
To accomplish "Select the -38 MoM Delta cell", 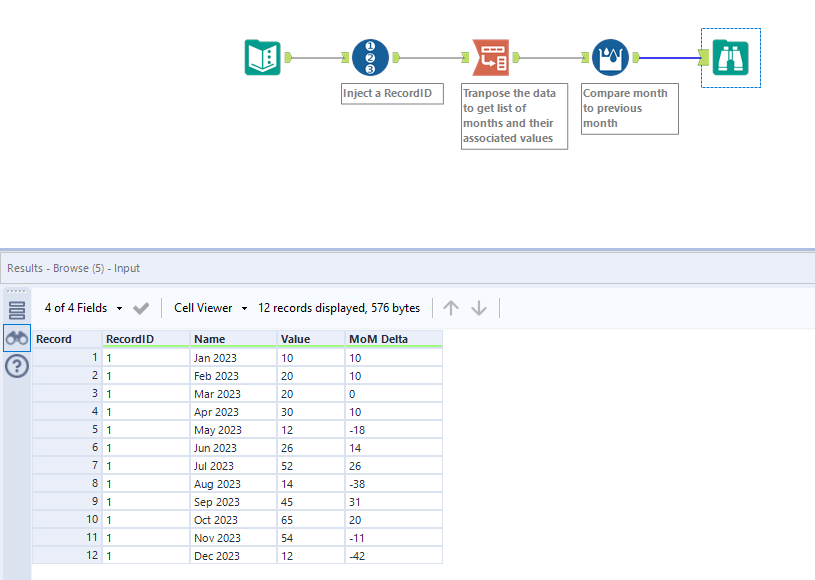I will point(393,483).
